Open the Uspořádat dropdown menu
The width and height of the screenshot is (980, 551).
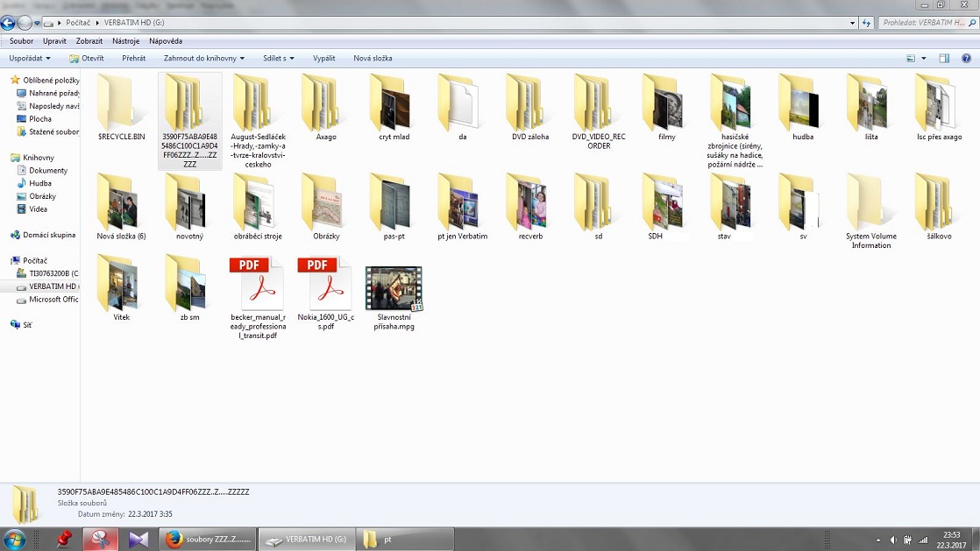30,59
